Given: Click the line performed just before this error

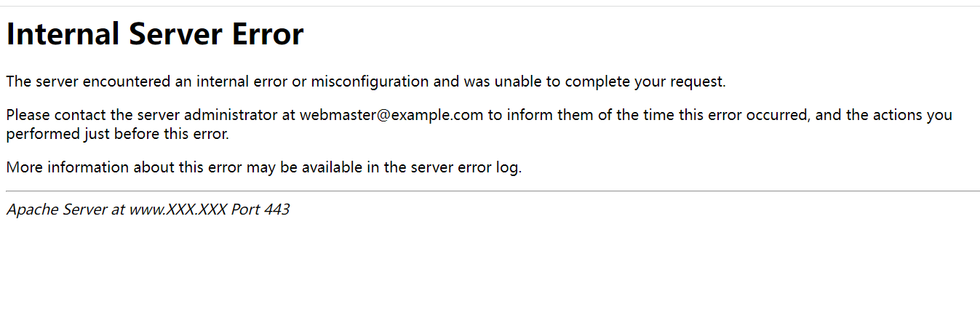Looking at the screenshot, I should point(118,134).
